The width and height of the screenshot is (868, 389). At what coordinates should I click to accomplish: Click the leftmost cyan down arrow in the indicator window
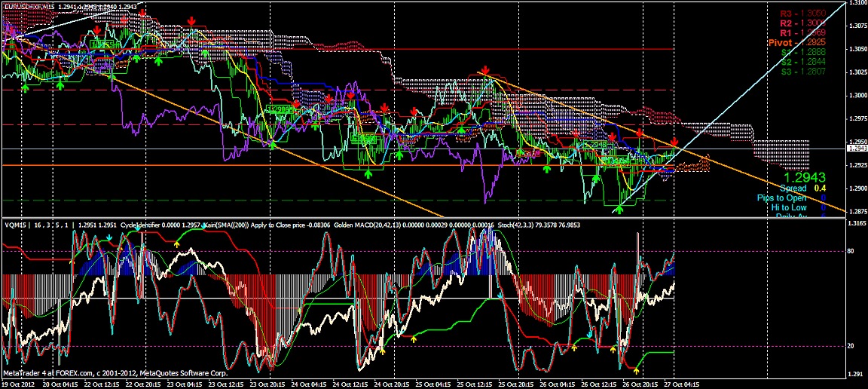point(109,237)
